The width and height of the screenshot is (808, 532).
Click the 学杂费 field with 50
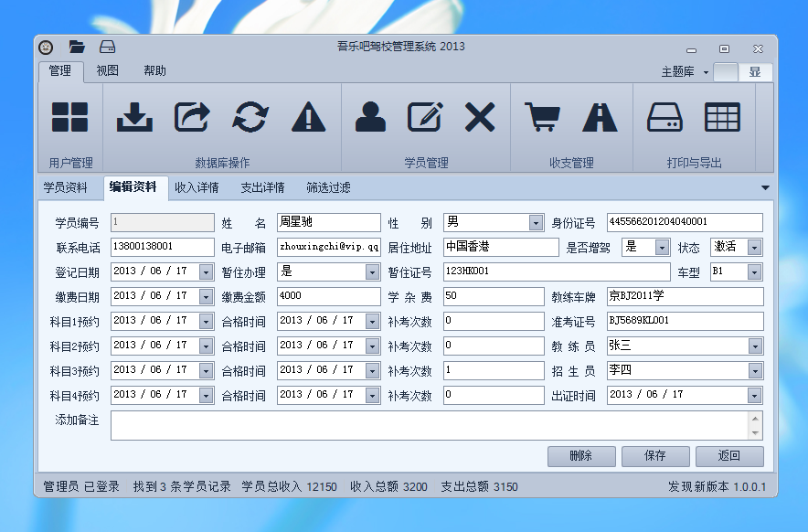494,297
